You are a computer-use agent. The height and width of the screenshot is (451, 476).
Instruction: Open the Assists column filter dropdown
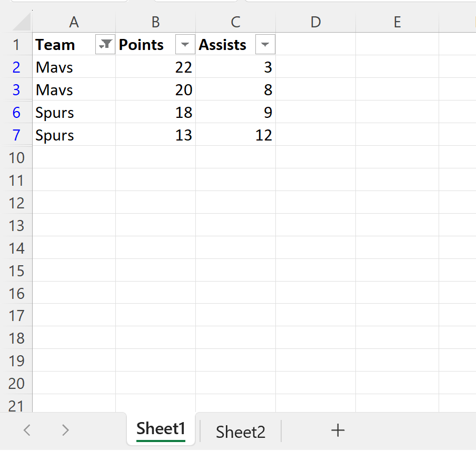[x=265, y=45]
